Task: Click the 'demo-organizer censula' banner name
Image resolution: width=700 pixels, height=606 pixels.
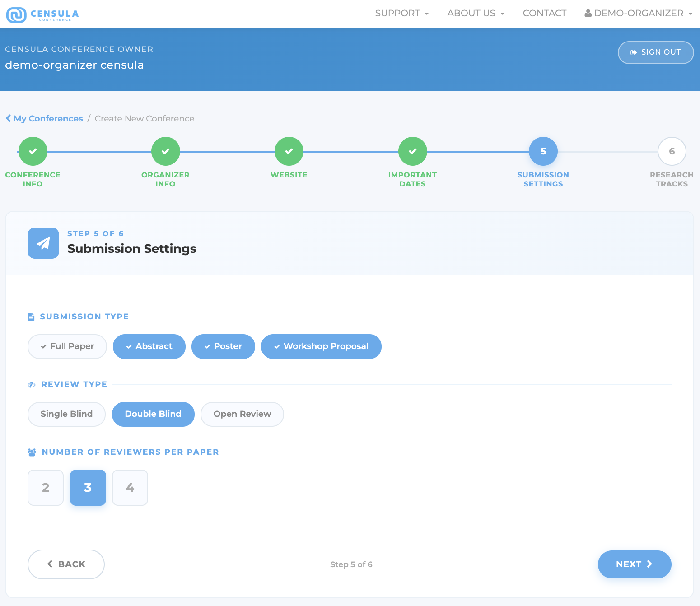Action: pyautogui.click(x=75, y=65)
